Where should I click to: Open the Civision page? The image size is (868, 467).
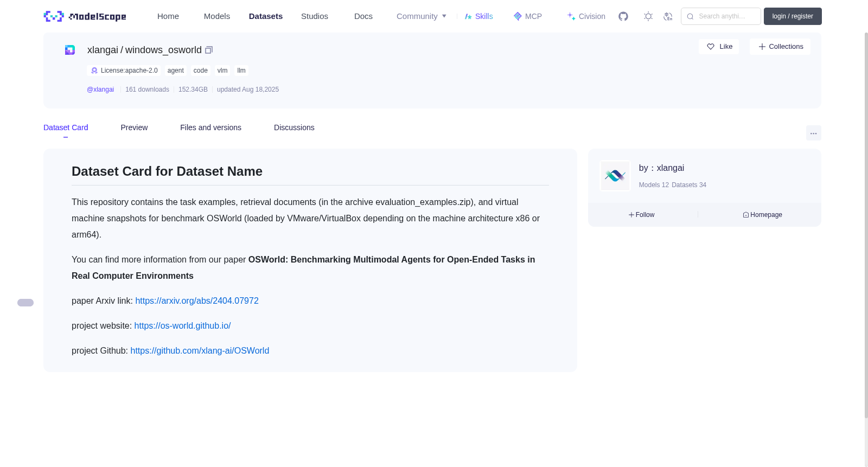(x=586, y=16)
